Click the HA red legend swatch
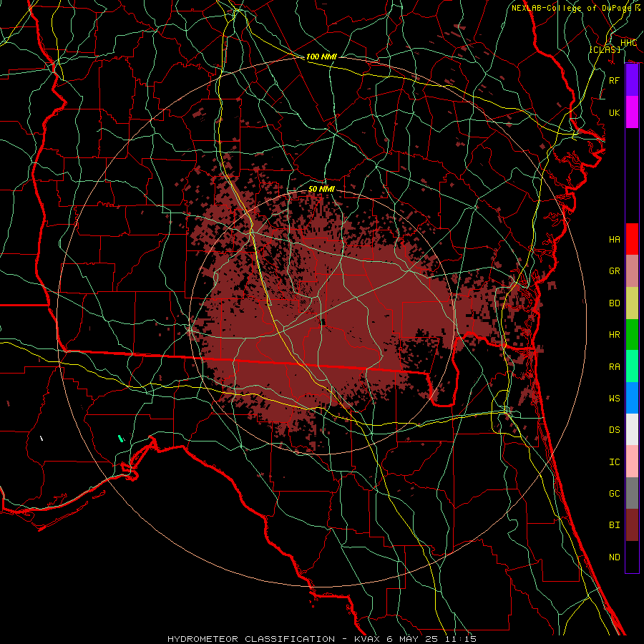Viewport: 644px width, 644px height. [632, 239]
